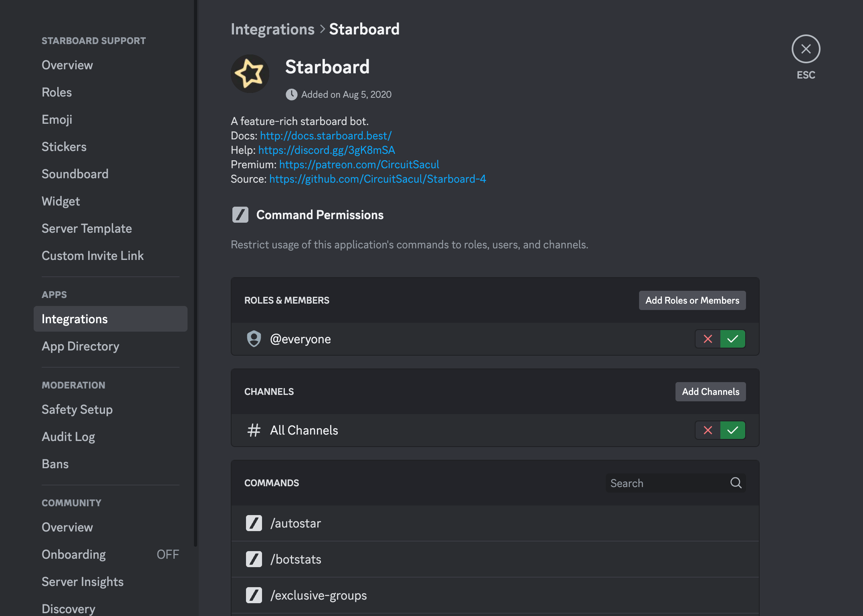This screenshot has width=863, height=616.
Task: Click the slash icon next to Command Permissions
Action: (240, 215)
